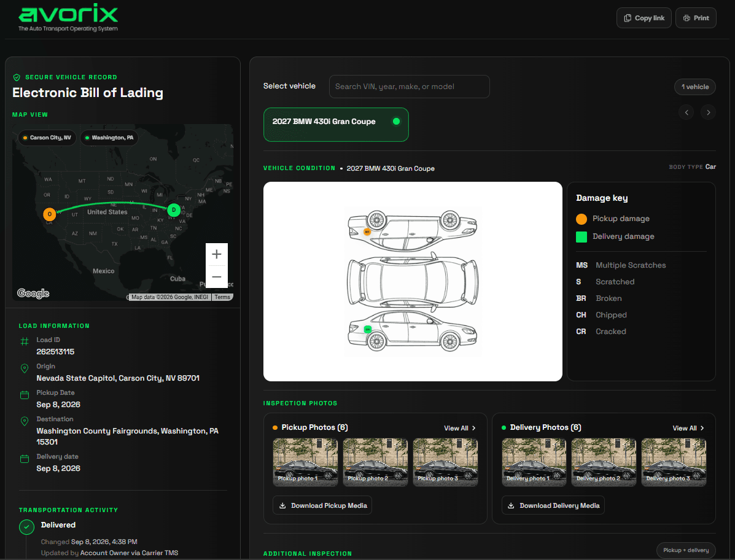Click the Nevada State Capitol origin address

pyautogui.click(x=118, y=378)
